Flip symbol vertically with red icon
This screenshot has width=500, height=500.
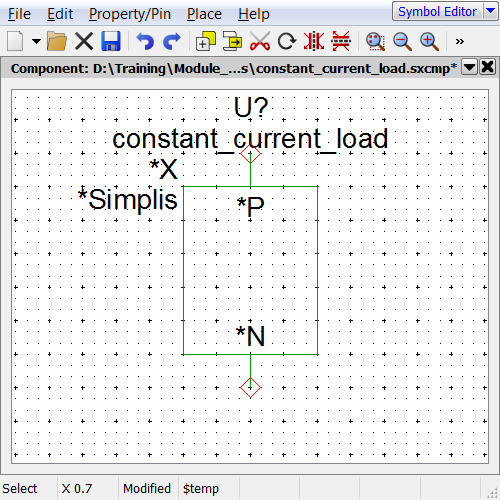(341, 41)
